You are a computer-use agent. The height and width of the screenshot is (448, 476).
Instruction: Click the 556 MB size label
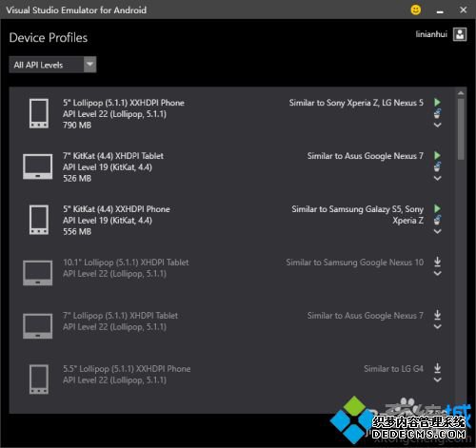[x=77, y=232]
